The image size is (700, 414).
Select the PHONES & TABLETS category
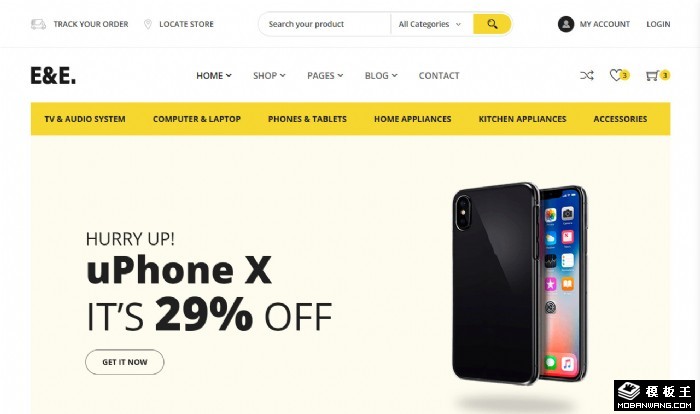pos(307,119)
